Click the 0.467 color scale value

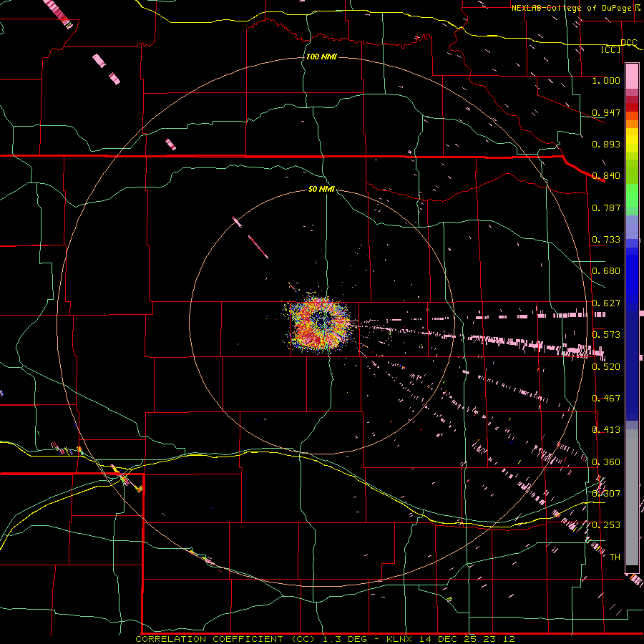click(x=606, y=399)
